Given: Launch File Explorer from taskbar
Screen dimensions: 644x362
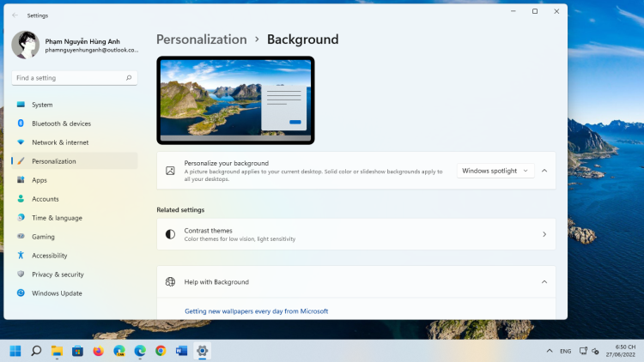Looking at the screenshot, I should tap(57, 351).
